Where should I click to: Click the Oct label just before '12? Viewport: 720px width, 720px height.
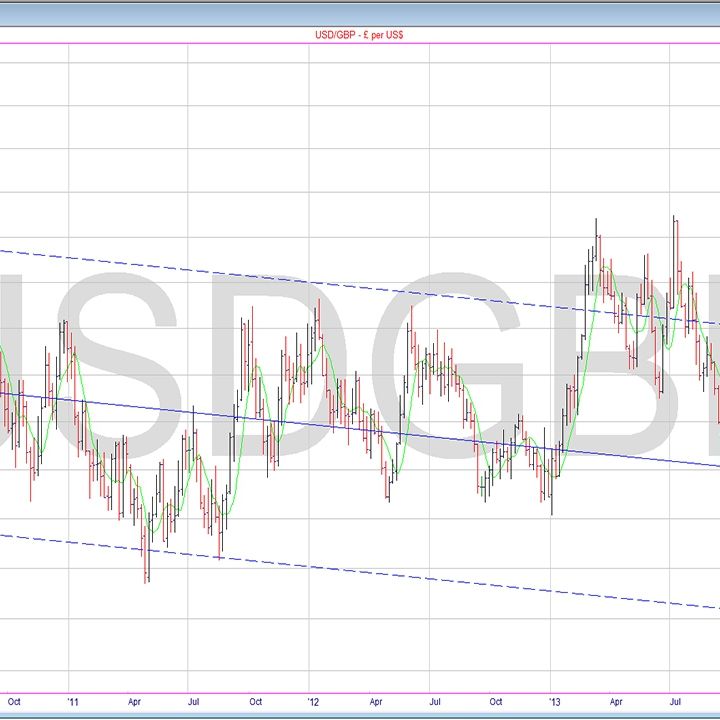254,702
